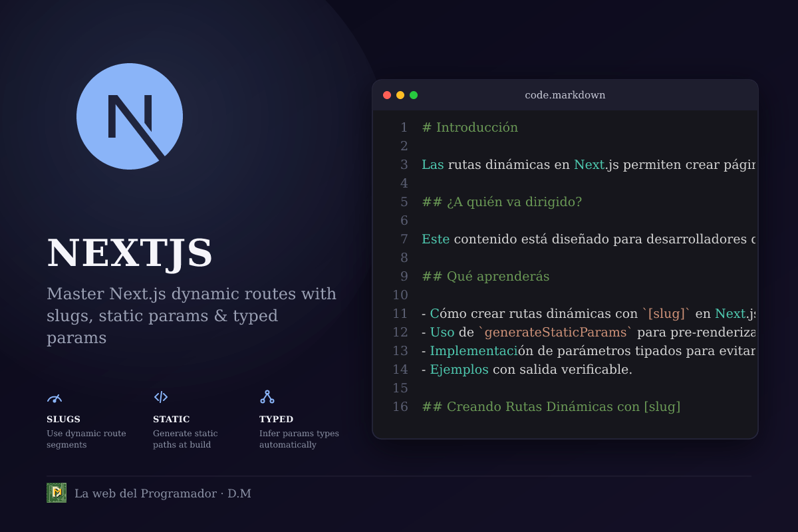This screenshot has height=532, width=798.
Task: Click the green maximize dot in code window
Action: tap(414, 95)
